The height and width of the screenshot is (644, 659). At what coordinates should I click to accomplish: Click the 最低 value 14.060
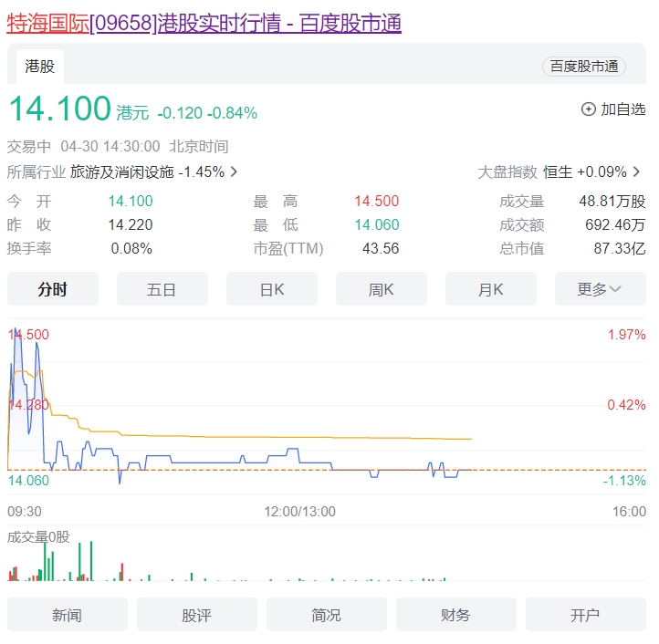click(377, 224)
